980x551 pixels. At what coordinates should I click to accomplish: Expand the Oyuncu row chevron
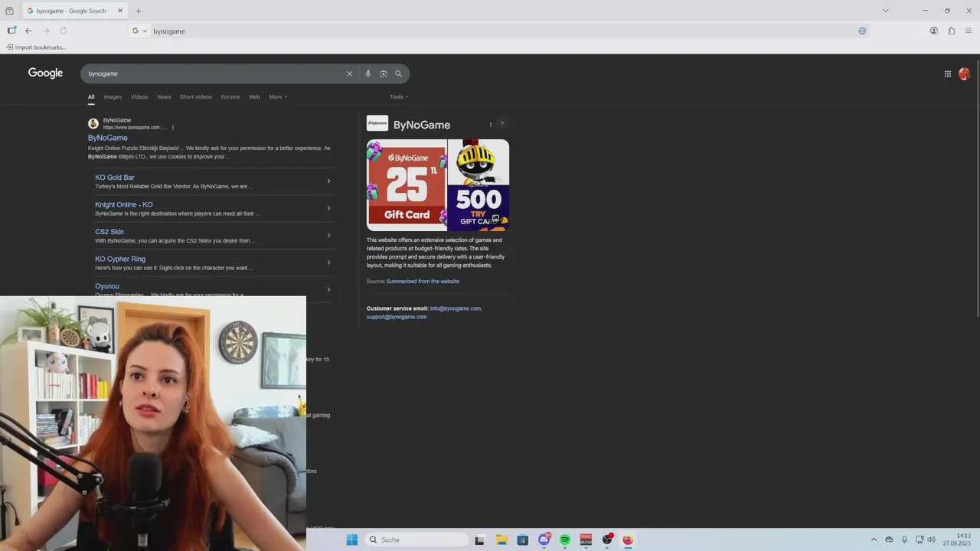click(x=328, y=289)
